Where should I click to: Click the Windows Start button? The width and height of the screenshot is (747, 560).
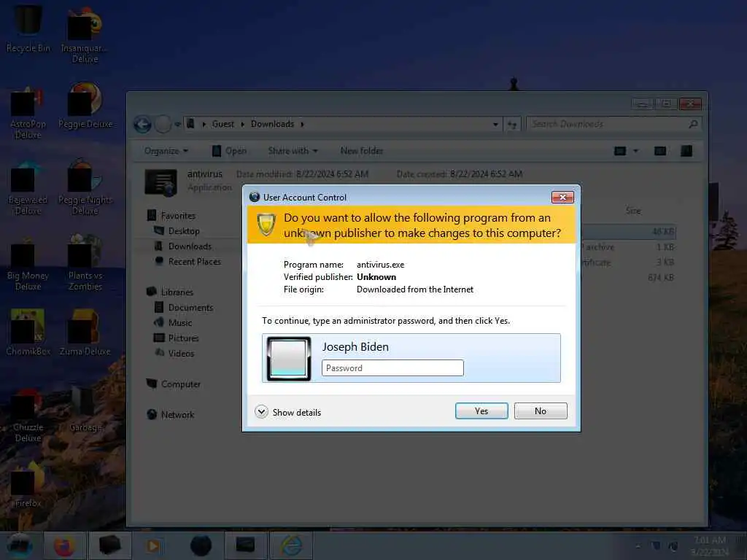[20, 545]
